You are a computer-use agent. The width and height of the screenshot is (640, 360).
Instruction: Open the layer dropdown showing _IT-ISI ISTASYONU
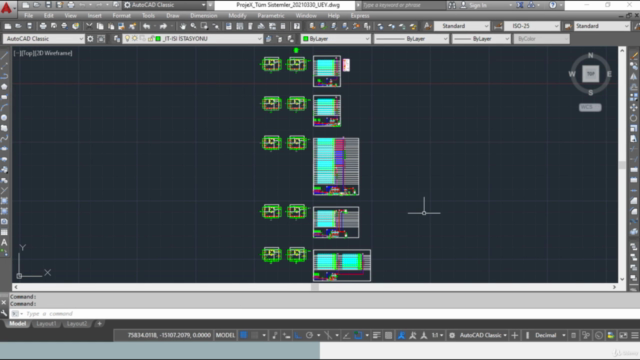(x=193, y=39)
